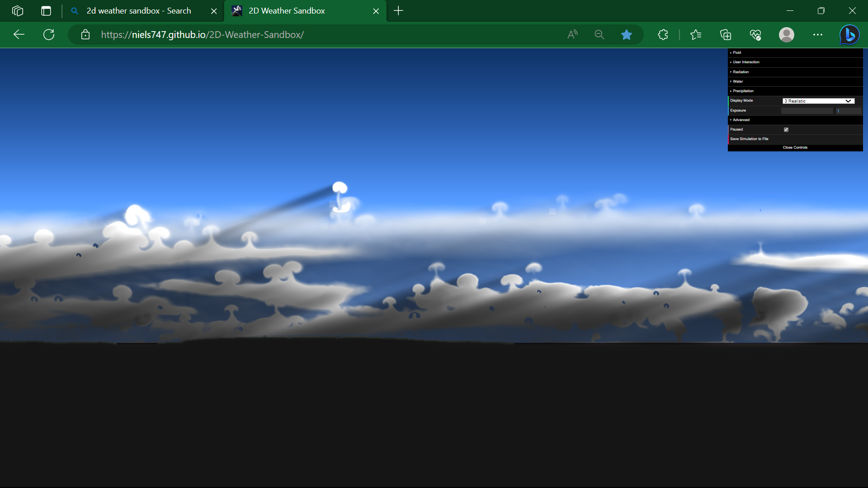Uncheck the Paused checkbox

coord(786,130)
